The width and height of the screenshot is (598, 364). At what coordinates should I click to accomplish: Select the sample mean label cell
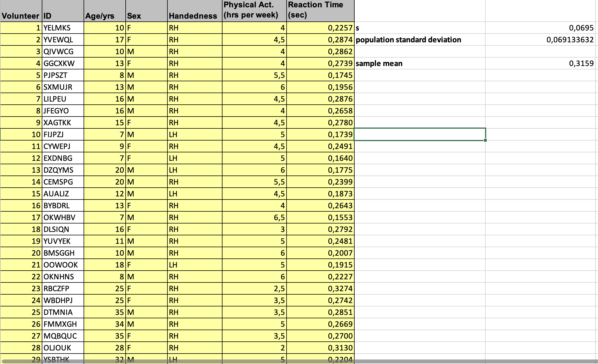tap(420, 63)
